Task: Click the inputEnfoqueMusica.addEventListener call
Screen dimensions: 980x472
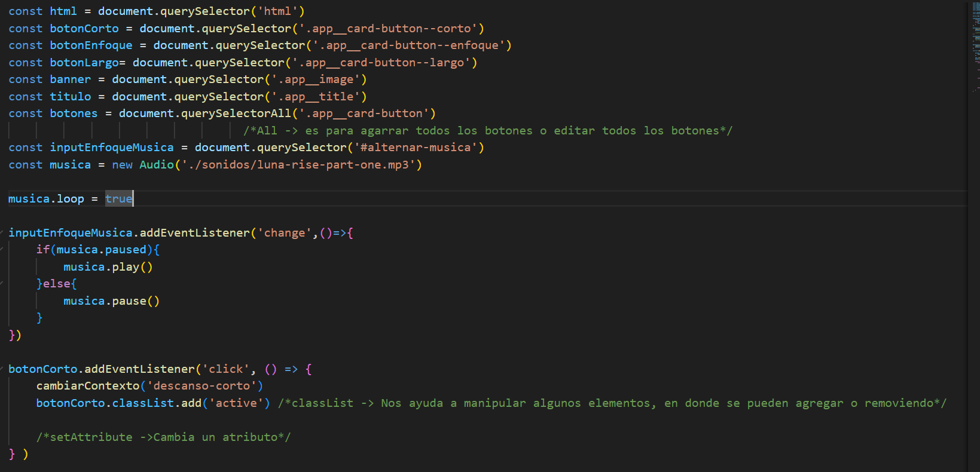Action: coord(129,233)
